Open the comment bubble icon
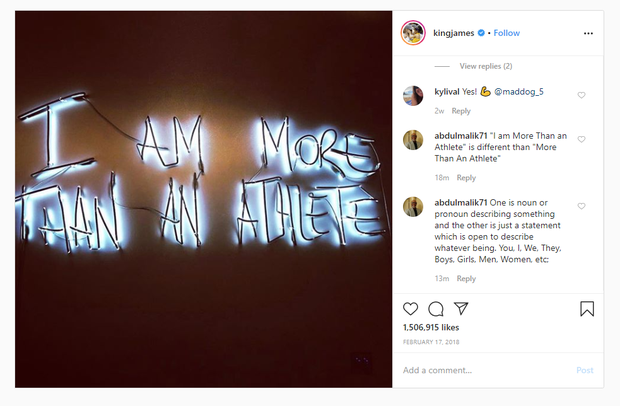Viewport: 620px width, 406px height. (436, 309)
